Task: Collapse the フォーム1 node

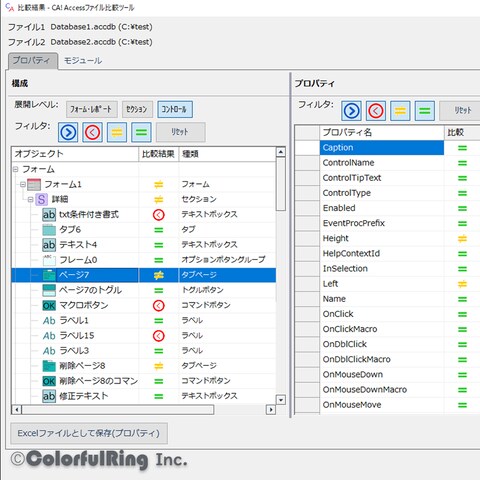Action: coord(23,184)
